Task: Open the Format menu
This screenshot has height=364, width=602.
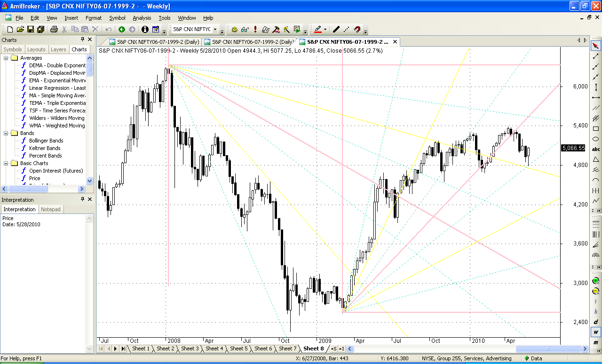Action: [x=94, y=18]
